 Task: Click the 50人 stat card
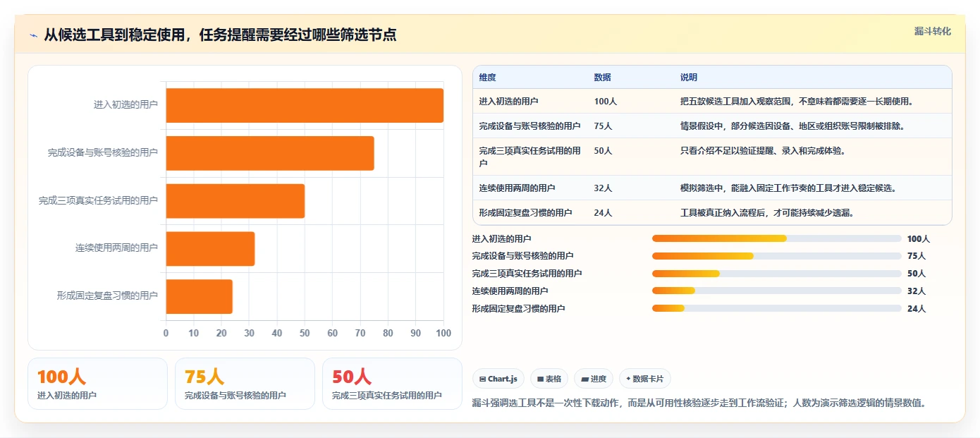392,384
